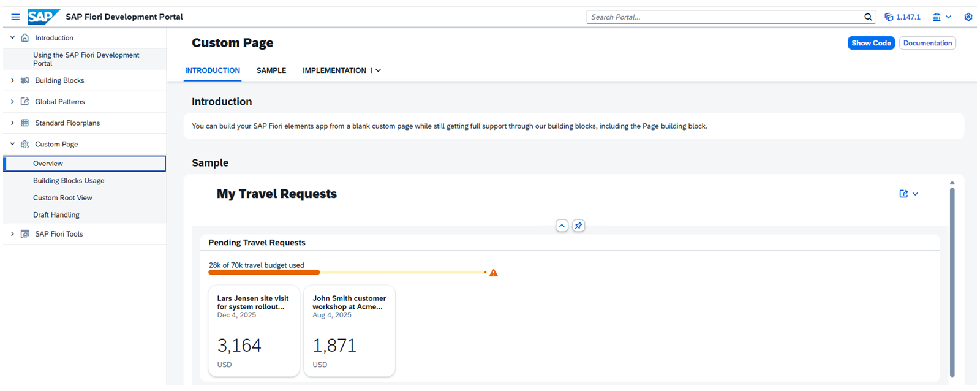Switch to the INTRODUCTION tab
980x391 pixels.
(213, 70)
